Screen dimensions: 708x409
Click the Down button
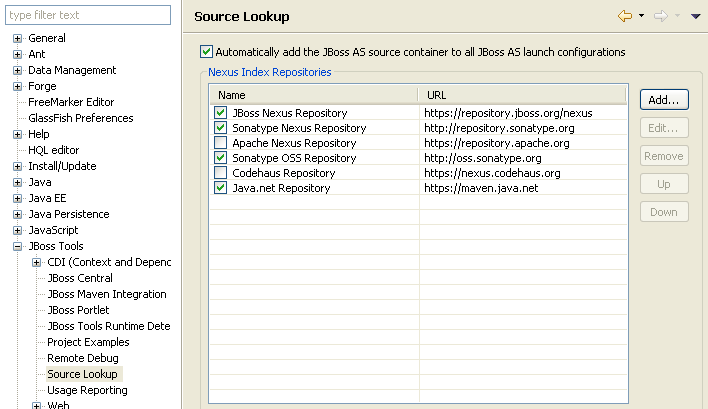(664, 212)
